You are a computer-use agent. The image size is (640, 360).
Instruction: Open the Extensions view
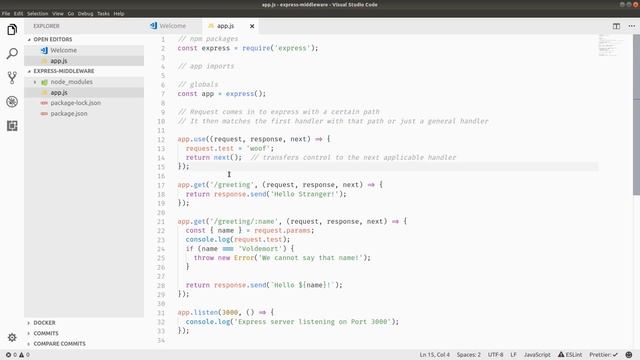click(x=12, y=126)
